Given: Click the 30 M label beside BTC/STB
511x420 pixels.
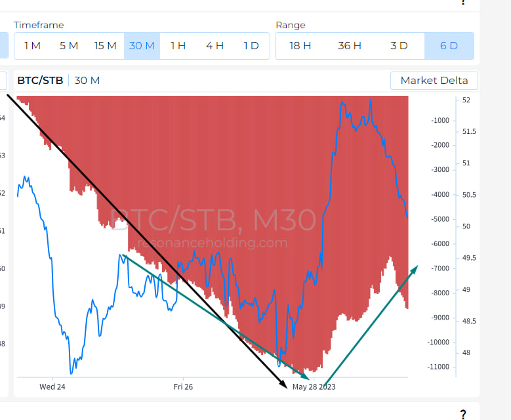Looking at the screenshot, I should [x=87, y=81].
